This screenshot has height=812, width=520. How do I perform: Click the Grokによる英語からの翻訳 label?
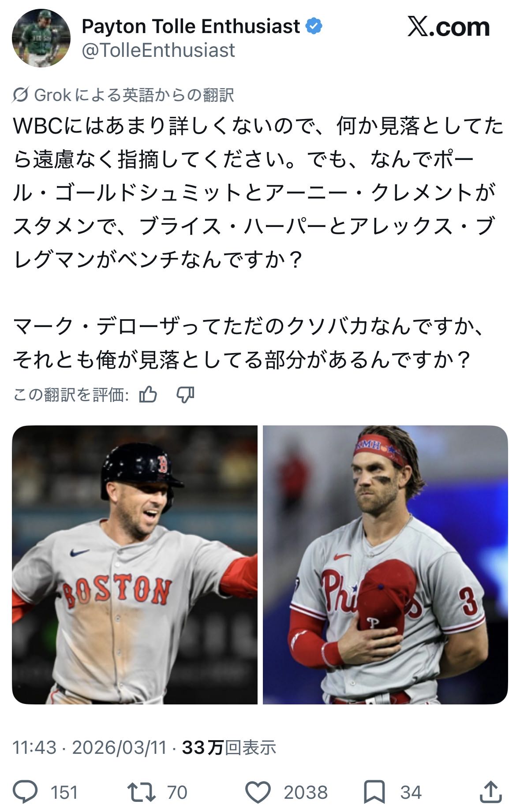pyautogui.click(x=134, y=95)
